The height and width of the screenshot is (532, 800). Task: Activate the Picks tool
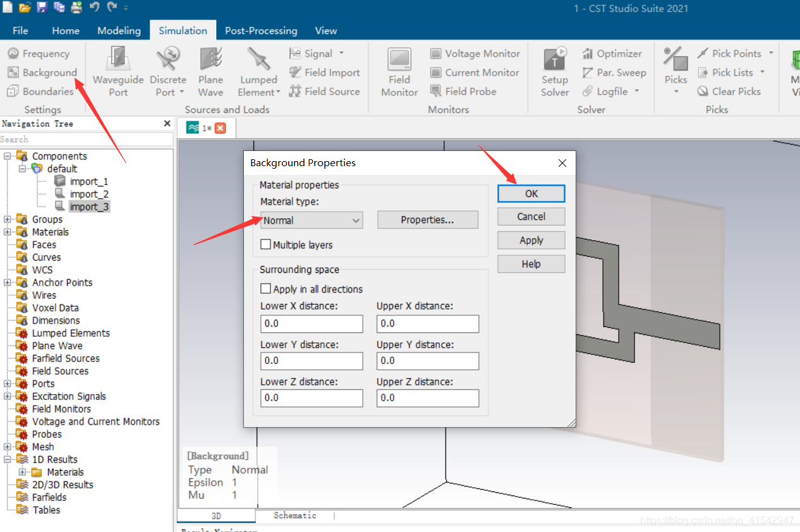tap(676, 72)
